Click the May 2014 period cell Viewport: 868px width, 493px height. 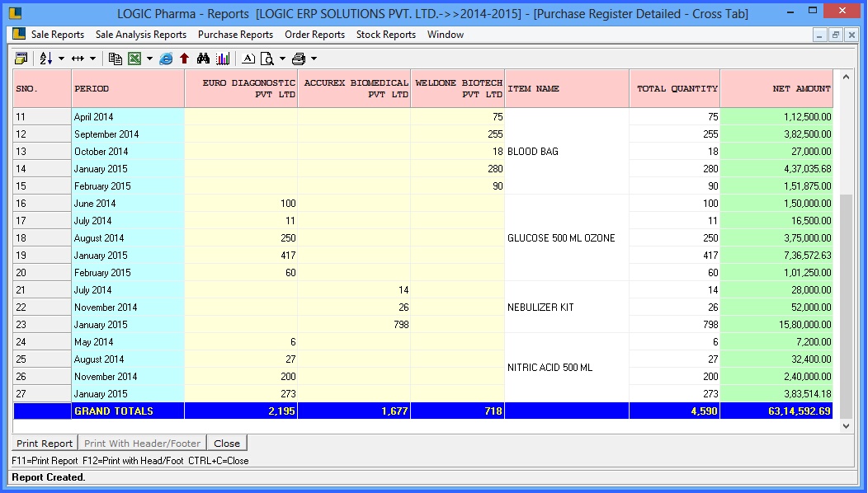coord(128,342)
